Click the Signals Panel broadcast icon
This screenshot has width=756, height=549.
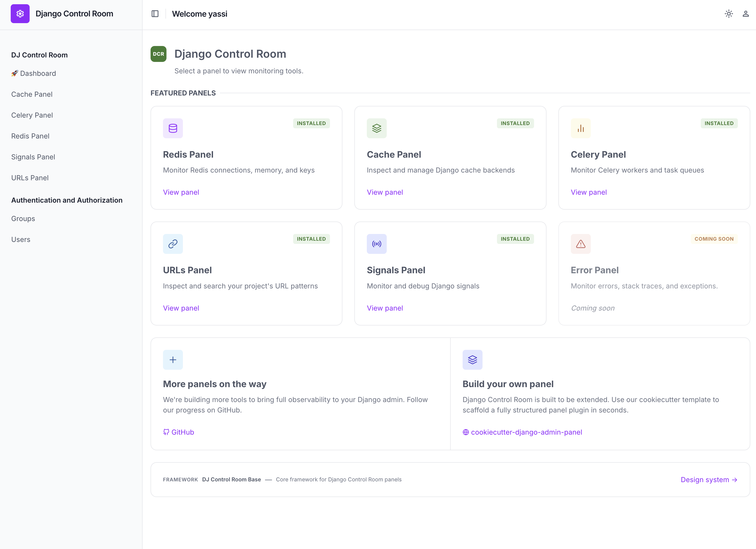click(x=377, y=244)
